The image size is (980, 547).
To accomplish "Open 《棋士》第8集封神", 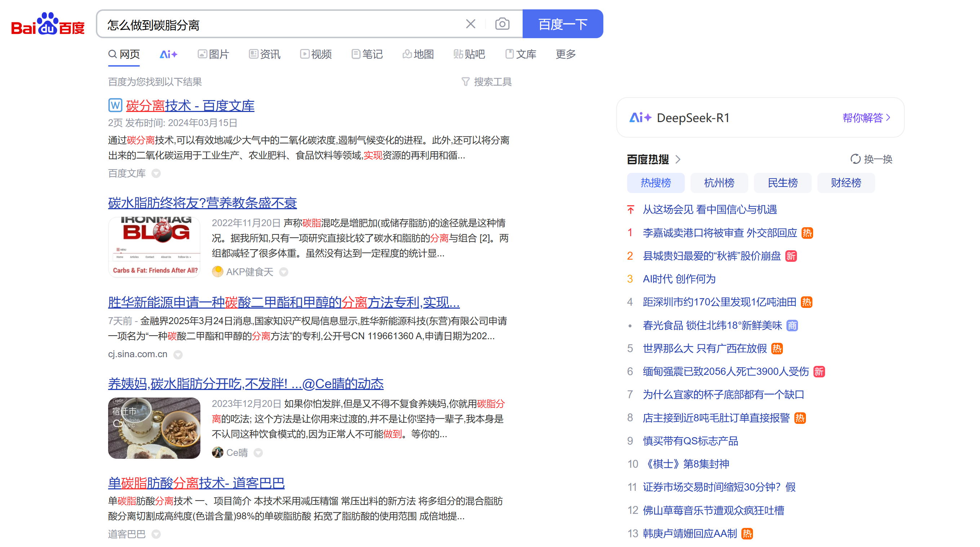I will tap(686, 464).
